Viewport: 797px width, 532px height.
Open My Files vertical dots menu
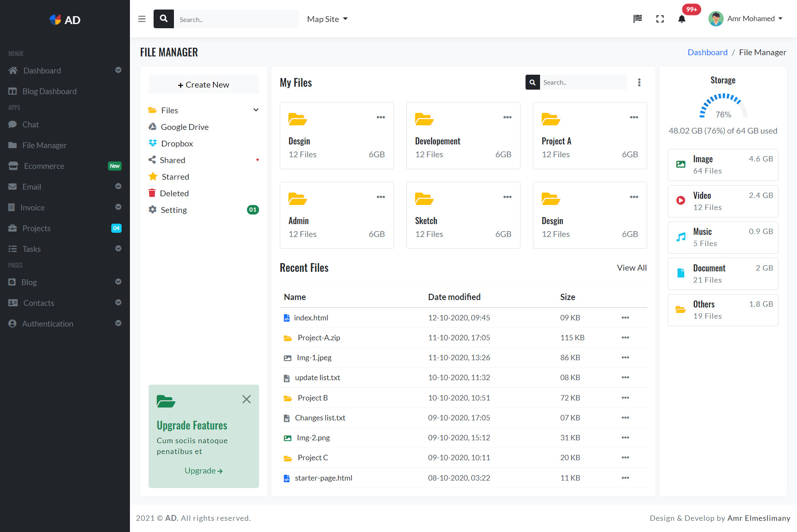(639, 83)
